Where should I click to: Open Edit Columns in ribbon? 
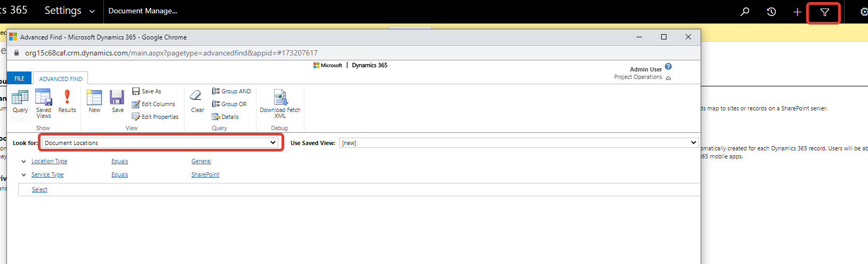tap(154, 104)
